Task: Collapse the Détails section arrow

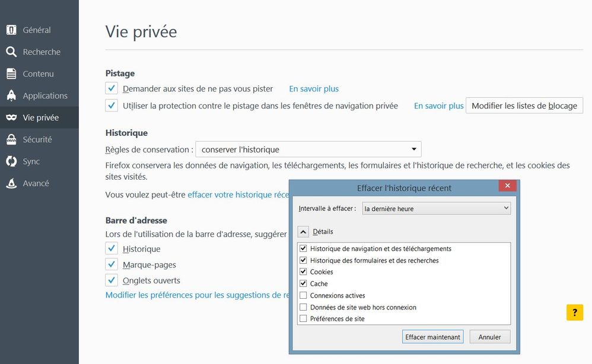Action: [x=303, y=232]
